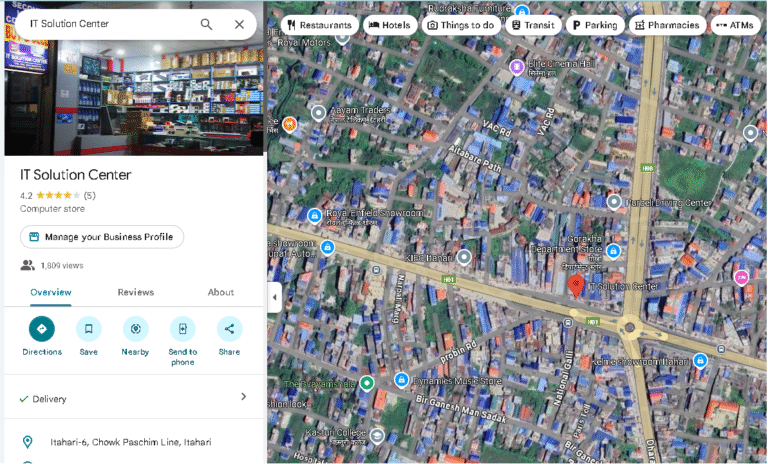Click the Send to phone icon

(x=182, y=329)
